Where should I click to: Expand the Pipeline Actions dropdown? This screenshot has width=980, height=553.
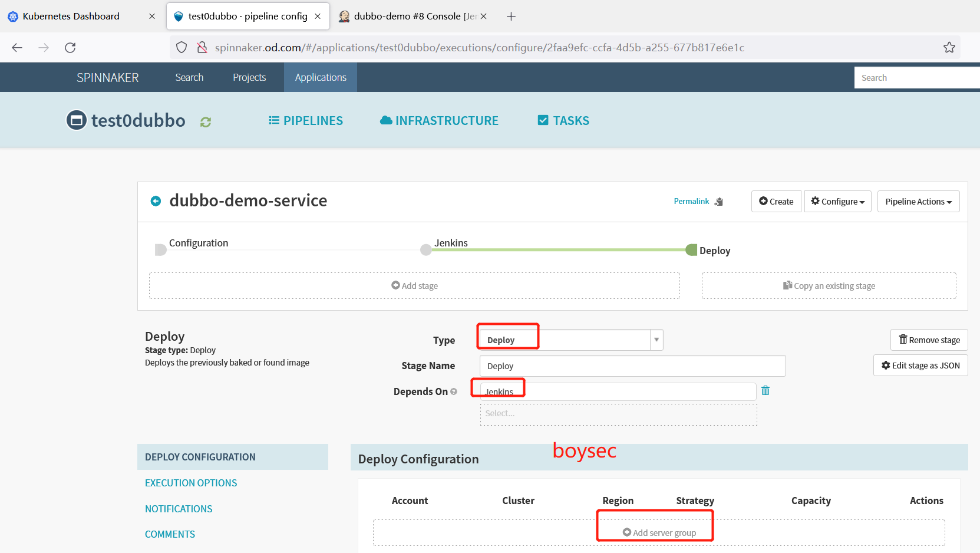coord(918,202)
